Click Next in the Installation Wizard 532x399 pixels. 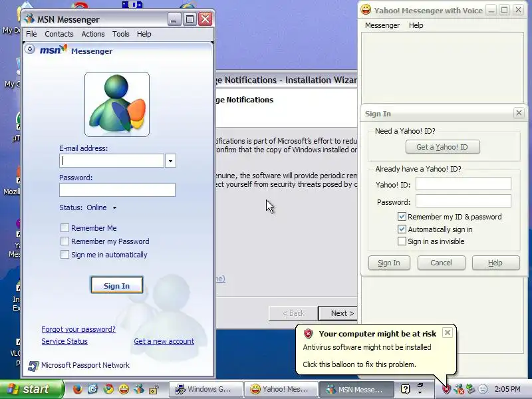pyautogui.click(x=338, y=313)
